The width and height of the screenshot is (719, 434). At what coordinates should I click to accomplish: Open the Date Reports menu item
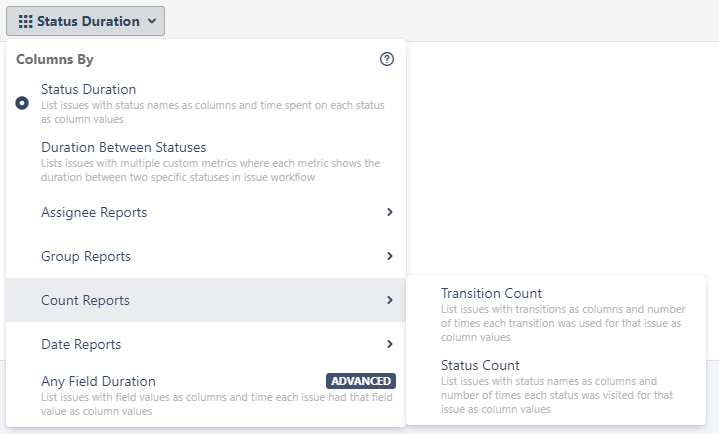pyautogui.click(x=81, y=344)
